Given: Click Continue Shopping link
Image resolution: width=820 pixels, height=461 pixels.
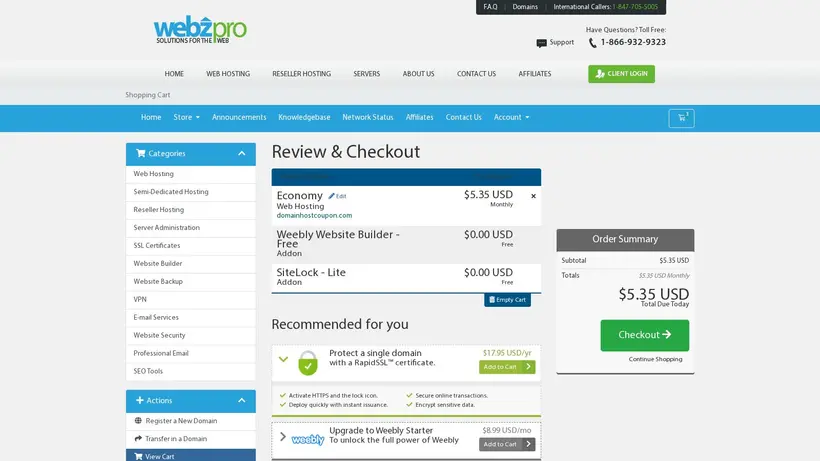Looking at the screenshot, I should (x=655, y=359).
